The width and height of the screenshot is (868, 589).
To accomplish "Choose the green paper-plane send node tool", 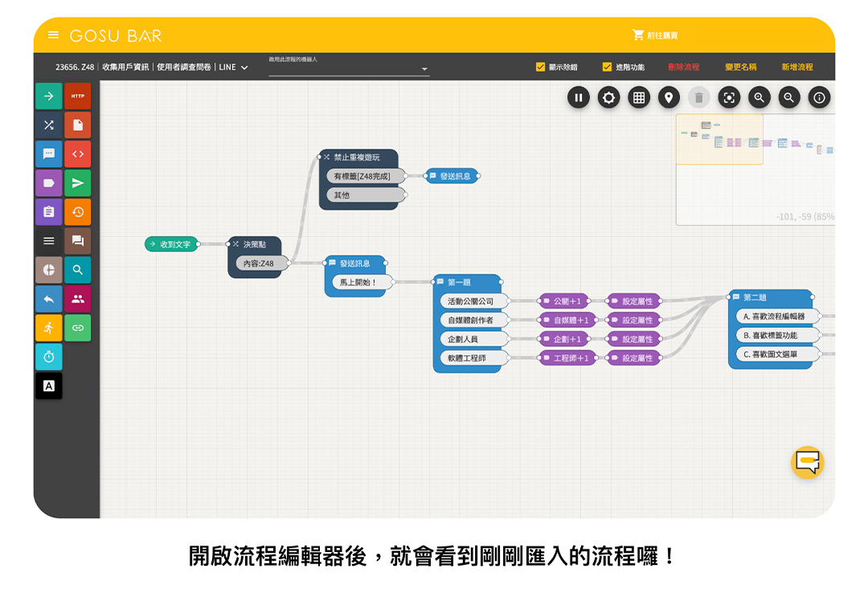I will 77,183.
